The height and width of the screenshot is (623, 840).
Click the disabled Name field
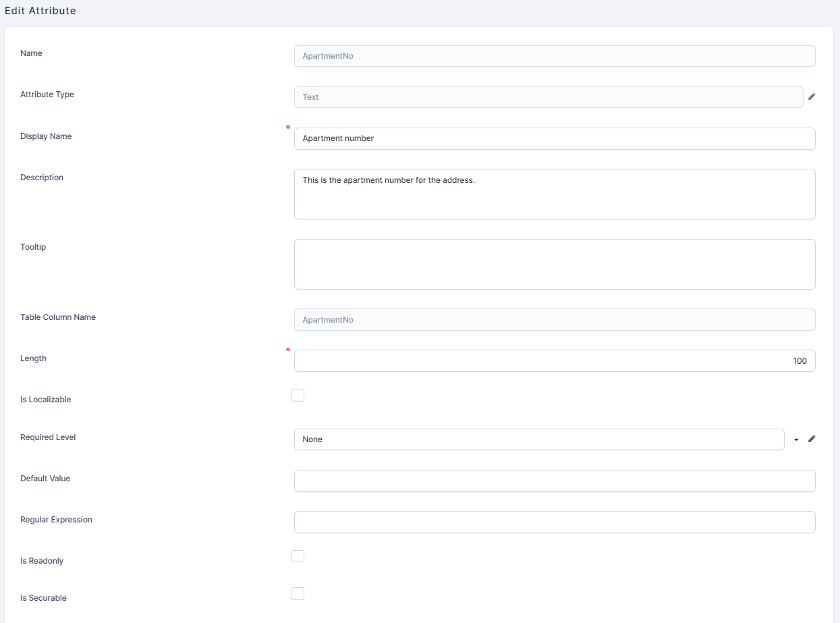coord(554,56)
